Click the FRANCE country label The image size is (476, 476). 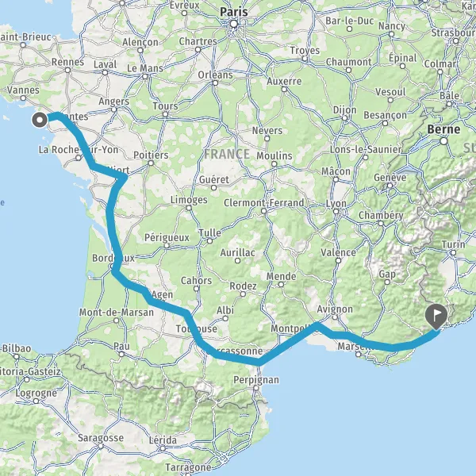(227, 154)
